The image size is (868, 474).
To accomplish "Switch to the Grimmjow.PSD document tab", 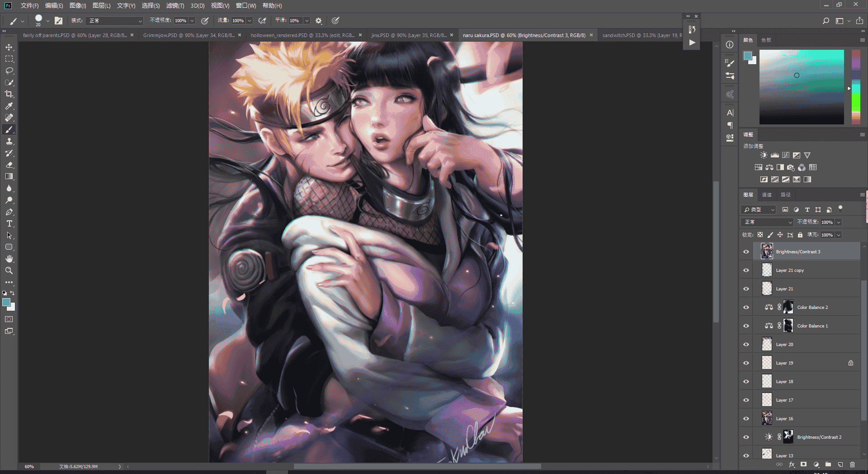I will [189, 35].
